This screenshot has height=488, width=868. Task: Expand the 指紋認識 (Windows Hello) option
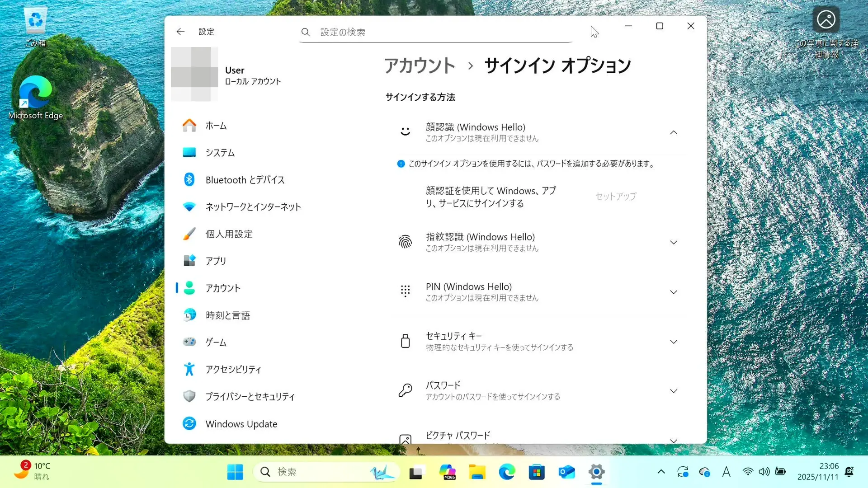(x=673, y=243)
